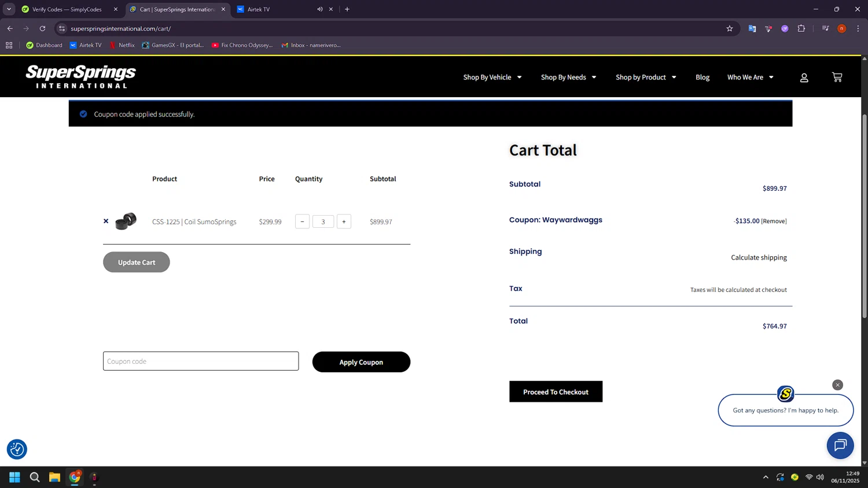
Task: Bookmark this page with the star icon
Action: pyautogui.click(x=730, y=28)
